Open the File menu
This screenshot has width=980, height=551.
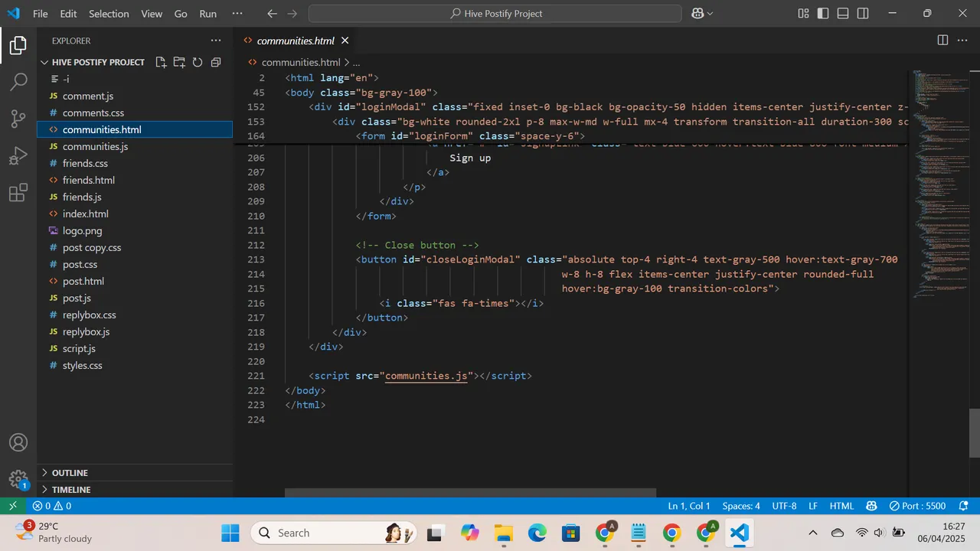(x=41, y=14)
